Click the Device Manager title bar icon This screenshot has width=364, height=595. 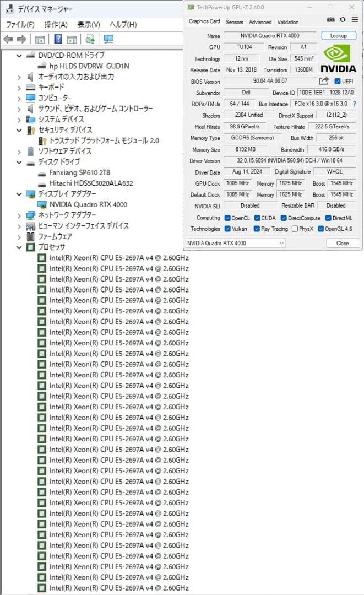pos(10,8)
